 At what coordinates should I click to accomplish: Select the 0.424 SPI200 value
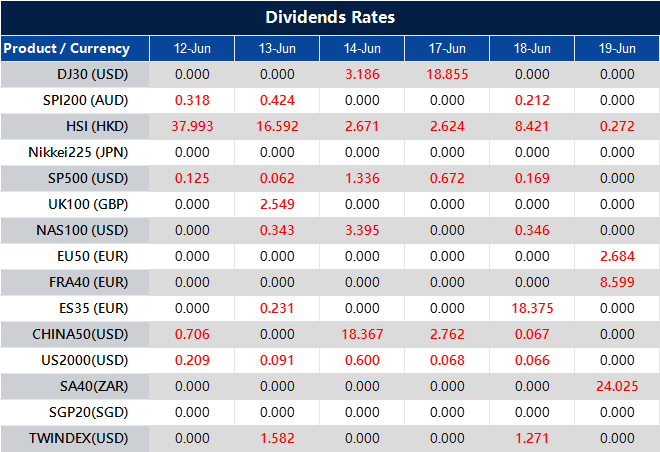[277, 100]
